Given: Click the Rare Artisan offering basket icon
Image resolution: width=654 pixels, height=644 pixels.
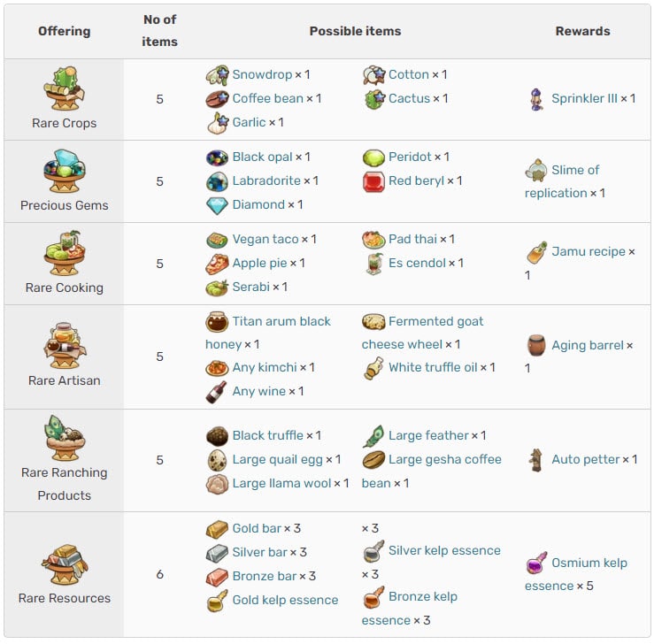Looking at the screenshot, I should point(65,346).
